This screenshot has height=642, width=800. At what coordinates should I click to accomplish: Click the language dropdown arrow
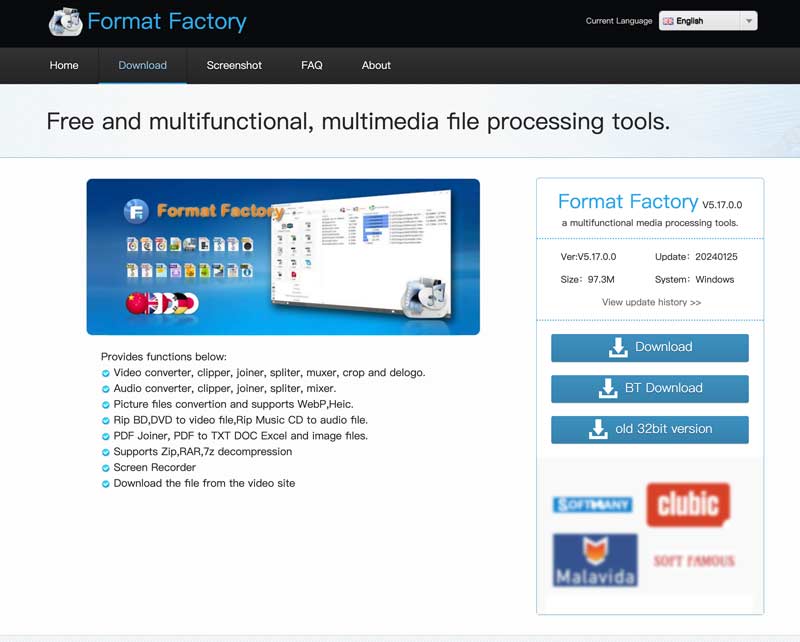point(749,21)
